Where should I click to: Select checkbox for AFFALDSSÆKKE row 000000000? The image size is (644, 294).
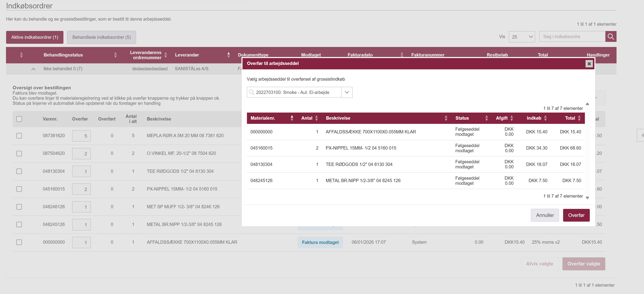pyautogui.click(x=19, y=242)
